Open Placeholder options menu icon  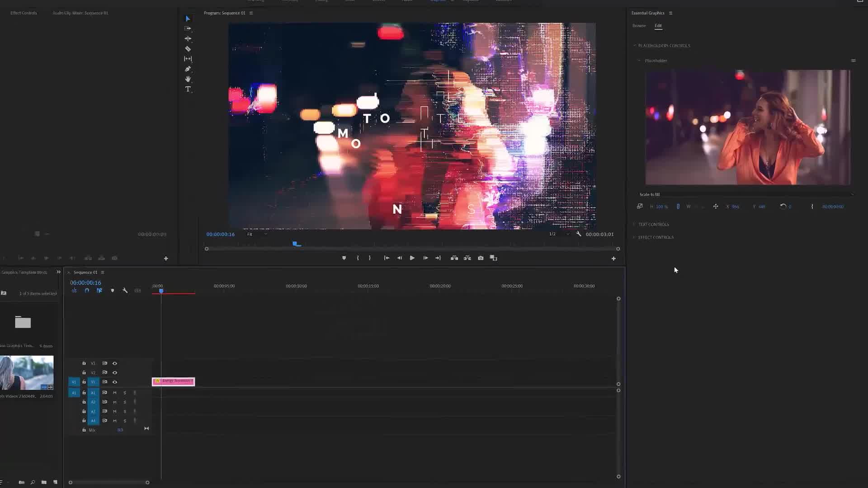click(853, 61)
